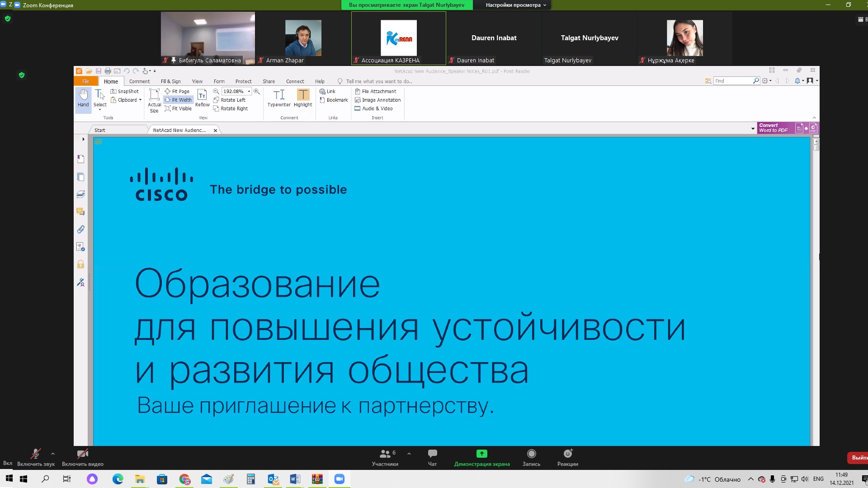Open Bookmarks panel in left sidebar
Image resolution: width=868 pixels, height=488 pixels.
[x=80, y=159]
